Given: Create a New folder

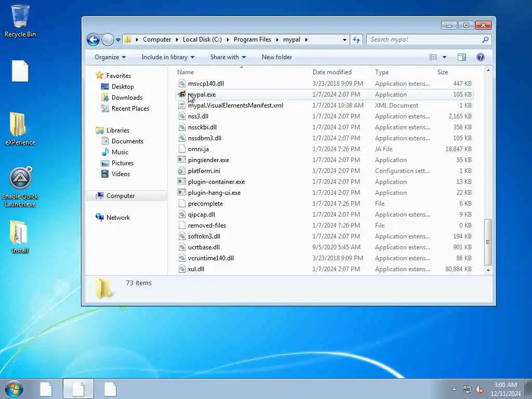Looking at the screenshot, I should coord(277,57).
